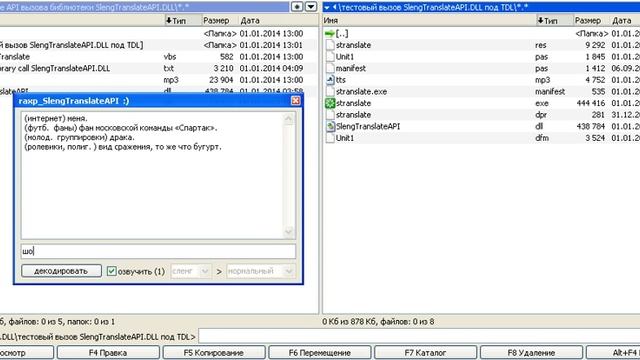Image resolution: width=640 pixels, height=360 pixels.
Task: Select the stranslate.exe file name
Action: point(361,91)
